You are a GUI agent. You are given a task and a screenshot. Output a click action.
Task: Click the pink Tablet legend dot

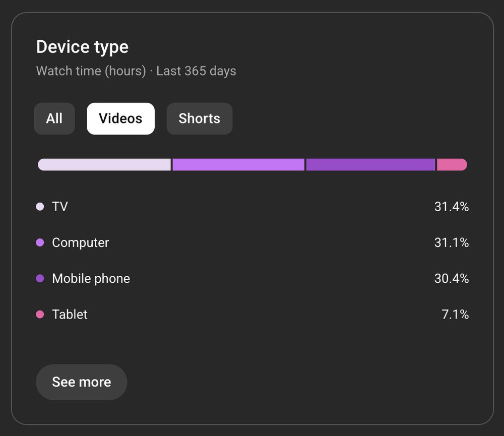coord(40,314)
